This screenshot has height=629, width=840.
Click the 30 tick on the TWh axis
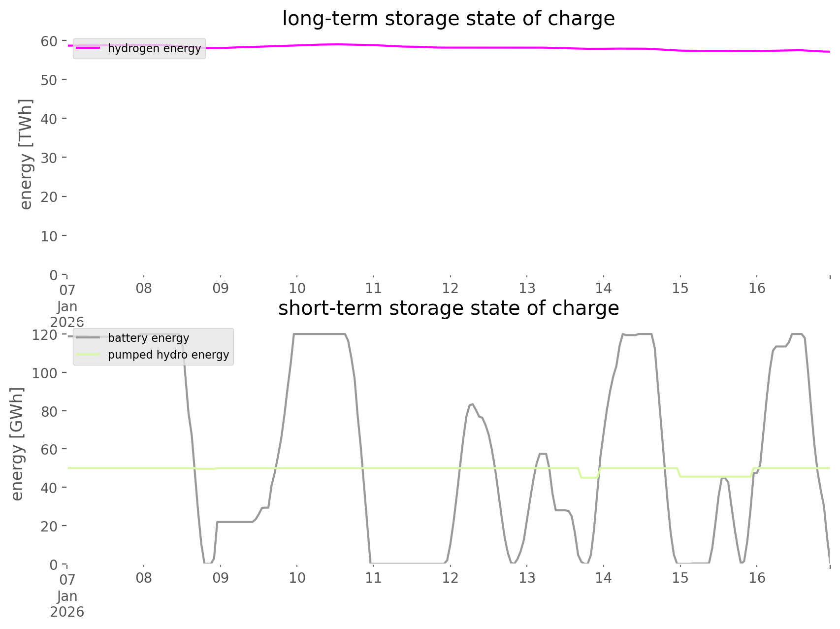(49, 158)
